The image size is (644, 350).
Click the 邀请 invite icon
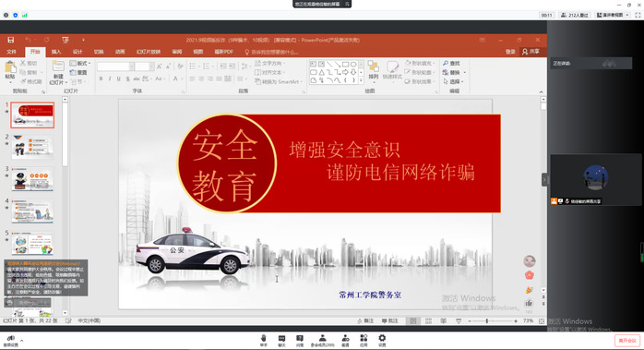[345, 340]
